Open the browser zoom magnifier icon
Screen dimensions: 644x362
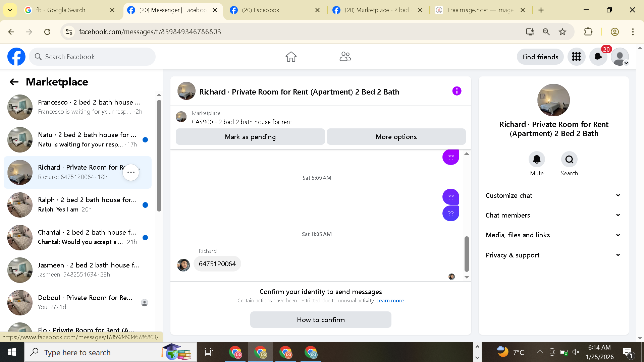tap(546, 32)
